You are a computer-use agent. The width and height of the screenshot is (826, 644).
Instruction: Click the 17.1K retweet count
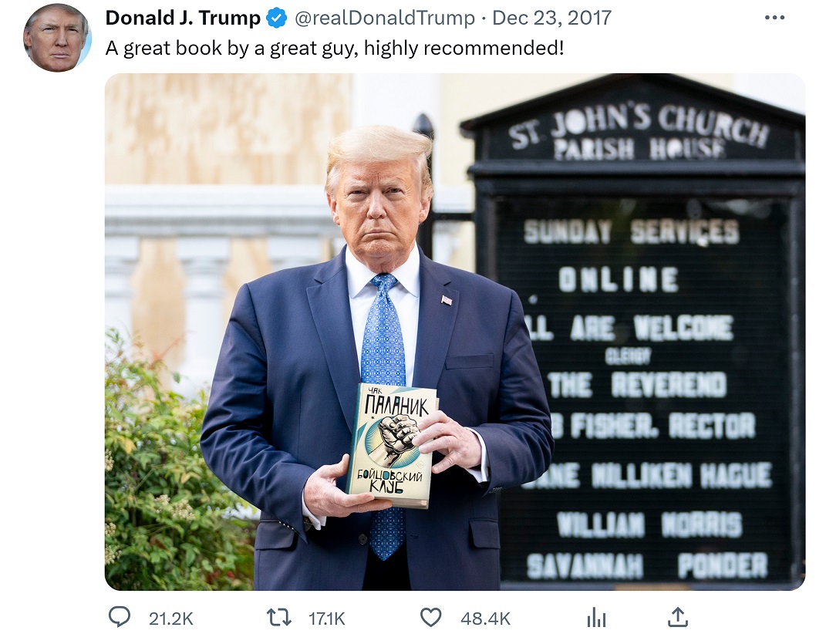tap(326, 619)
